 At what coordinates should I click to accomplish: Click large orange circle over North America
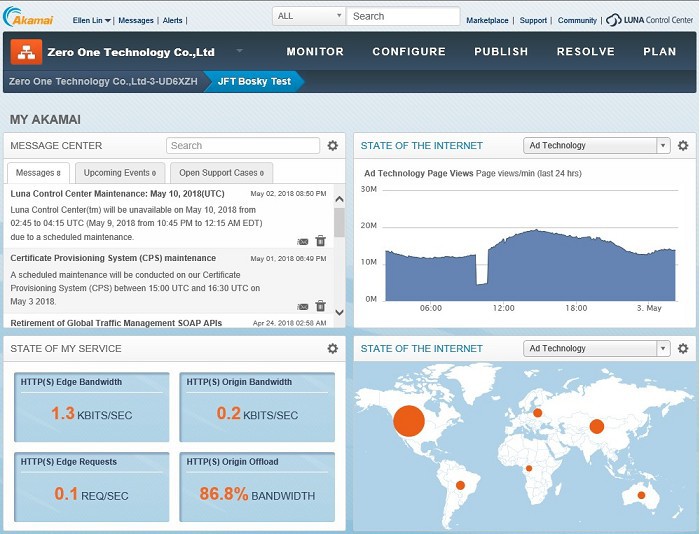click(x=409, y=421)
